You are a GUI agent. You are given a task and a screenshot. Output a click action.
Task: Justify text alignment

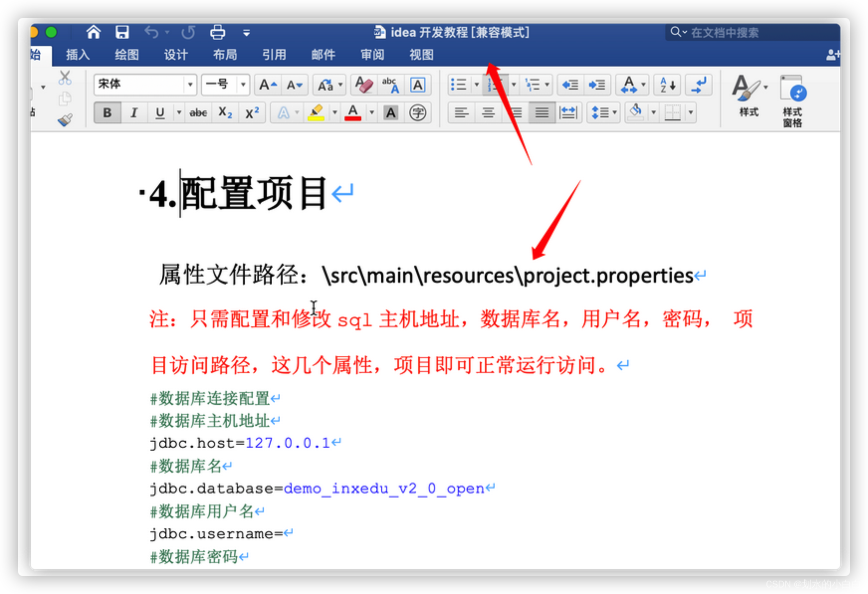542,113
